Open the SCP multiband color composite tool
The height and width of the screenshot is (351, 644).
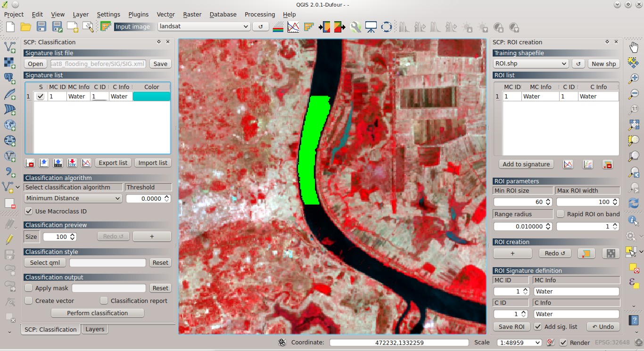[x=278, y=26]
